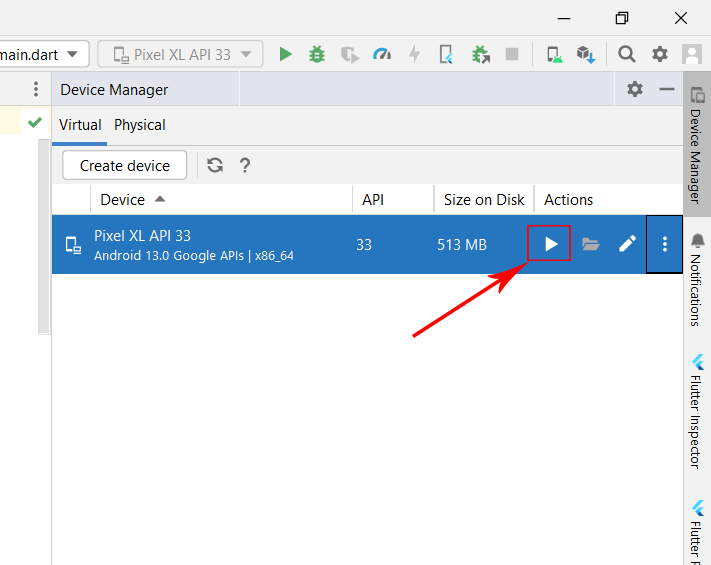Image resolution: width=711 pixels, height=565 pixels.
Task: Click the Create device button
Action: tap(125, 166)
